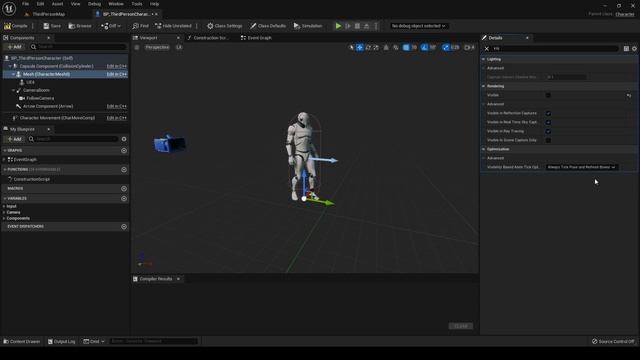The image size is (640, 360).
Task: Toggle rotation snapping in viewport
Action: (x=424, y=47)
